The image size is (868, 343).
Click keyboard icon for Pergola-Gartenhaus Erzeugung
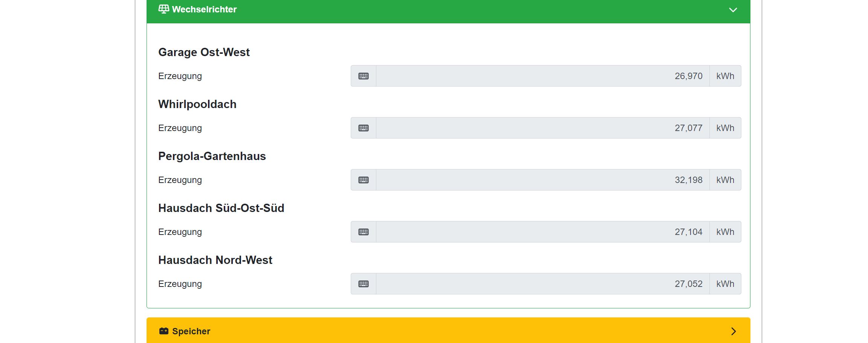click(x=364, y=180)
